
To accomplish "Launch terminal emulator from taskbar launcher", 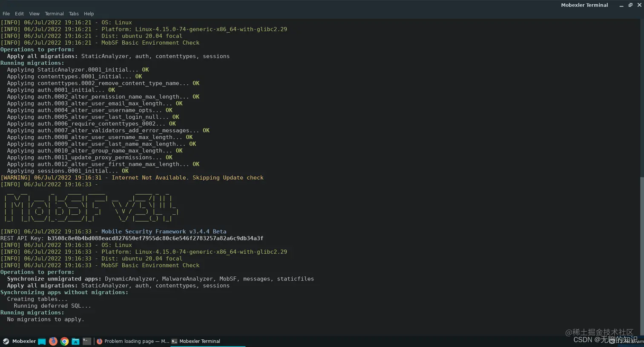I will [86, 341].
